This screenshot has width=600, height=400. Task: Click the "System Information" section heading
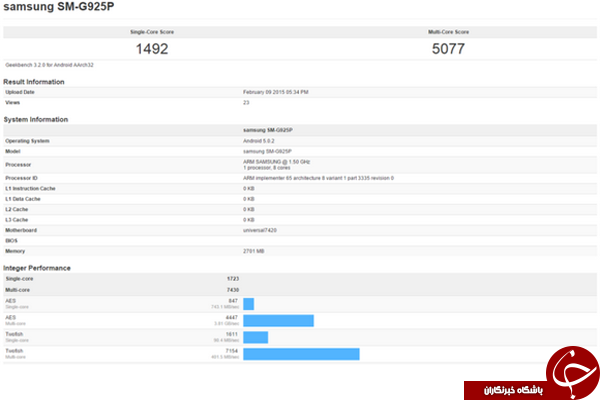pyautogui.click(x=36, y=119)
